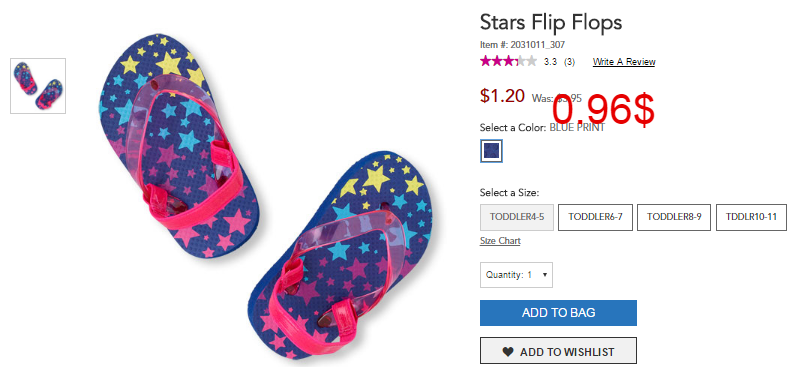The height and width of the screenshot is (367, 789).
Task: Open the Write A Review link
Action: [624, 62]
